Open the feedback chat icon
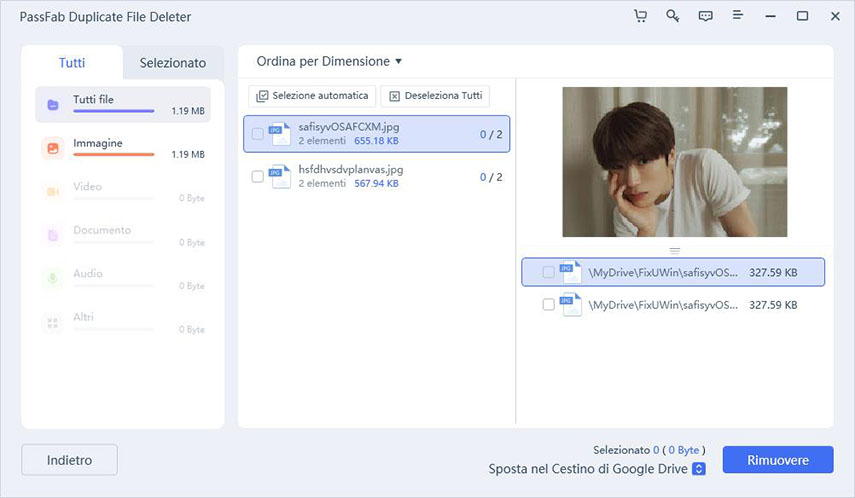This screenshot has height=498, width=855. click(705, 17)
